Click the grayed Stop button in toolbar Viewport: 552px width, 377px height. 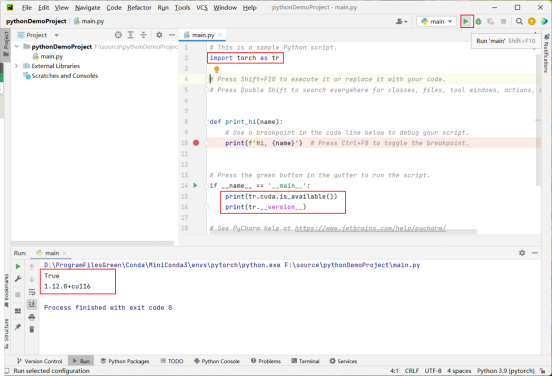coord(503,21)
